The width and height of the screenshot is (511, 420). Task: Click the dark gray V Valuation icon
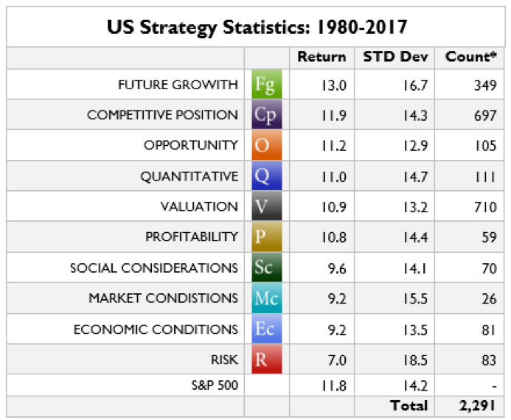[x=265, y=206]
